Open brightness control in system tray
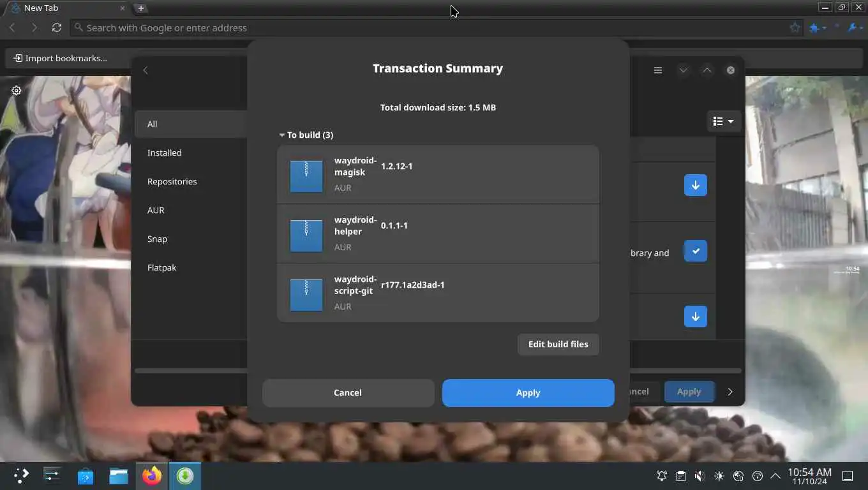This screenshot has height=490, width=868. tap(719, 476)
